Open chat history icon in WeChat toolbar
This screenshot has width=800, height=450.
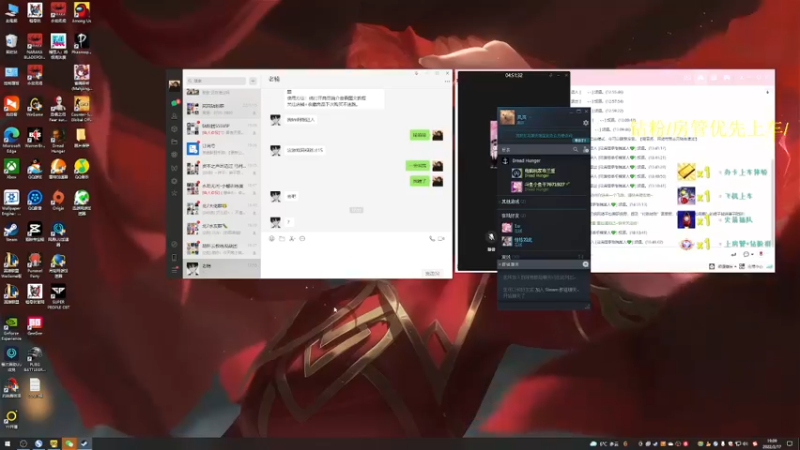pyautogui.click(x=302, y=238)
